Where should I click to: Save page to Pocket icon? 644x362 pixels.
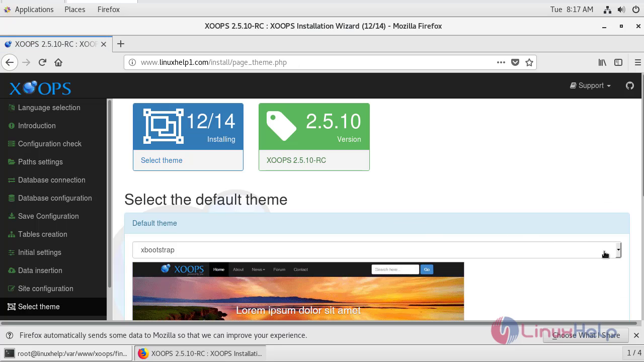click(x=515, y=62)
